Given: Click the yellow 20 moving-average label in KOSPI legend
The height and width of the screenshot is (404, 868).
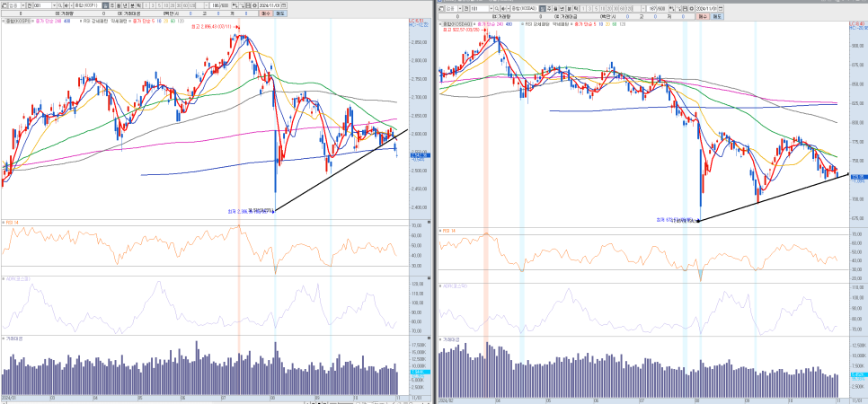Looking at the screenshot, I should (x=165, y=21).
